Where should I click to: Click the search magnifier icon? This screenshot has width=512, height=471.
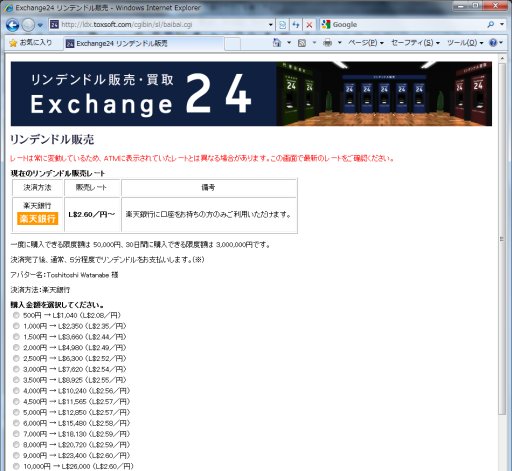pos(491,25)
